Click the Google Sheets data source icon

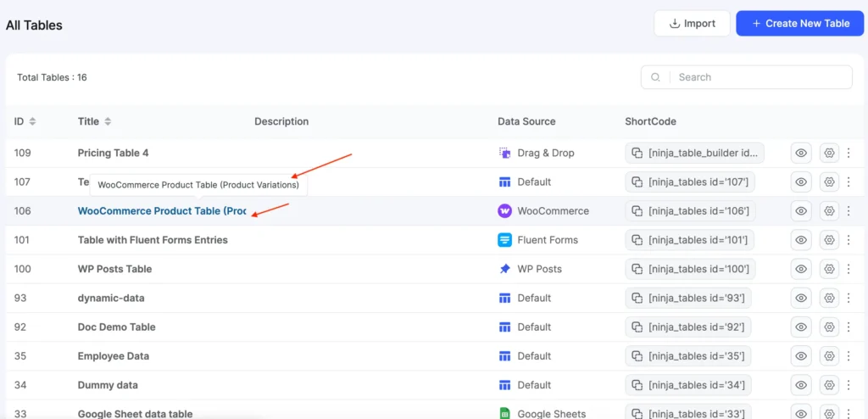tap(504, 413)
